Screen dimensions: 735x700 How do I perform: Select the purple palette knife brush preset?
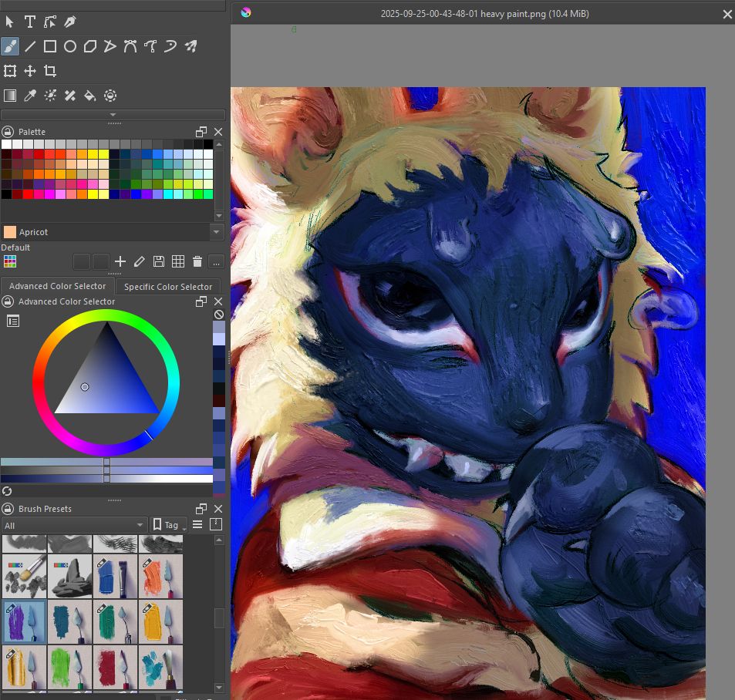[25, 621]
